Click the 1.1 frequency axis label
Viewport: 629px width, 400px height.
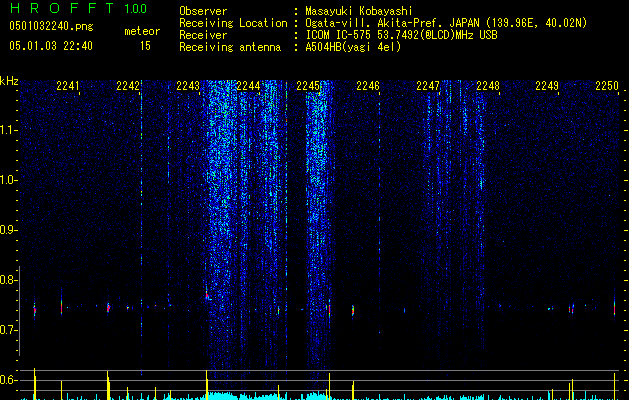coord(8,130)
